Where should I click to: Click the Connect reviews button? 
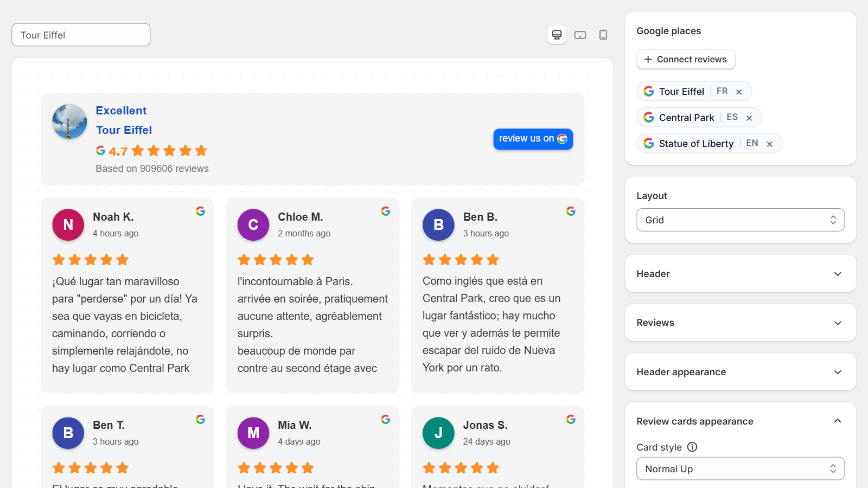(686, 59)
